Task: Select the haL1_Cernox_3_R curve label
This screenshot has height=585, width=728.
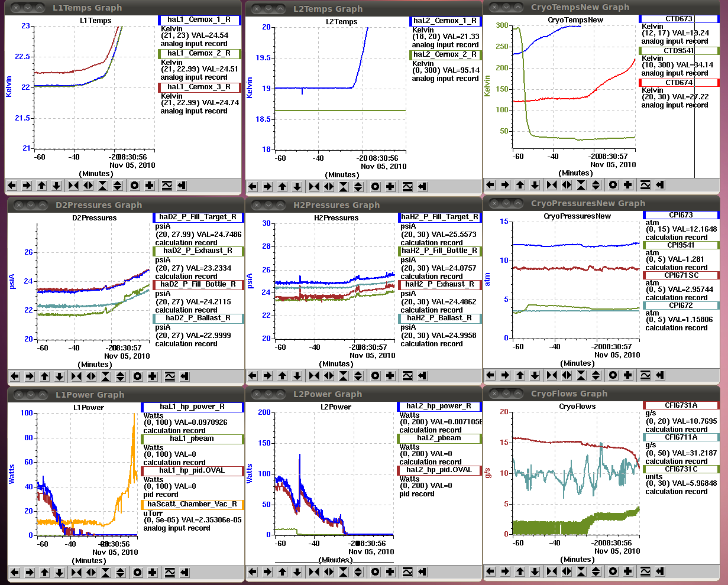Action: click(200, 87)
